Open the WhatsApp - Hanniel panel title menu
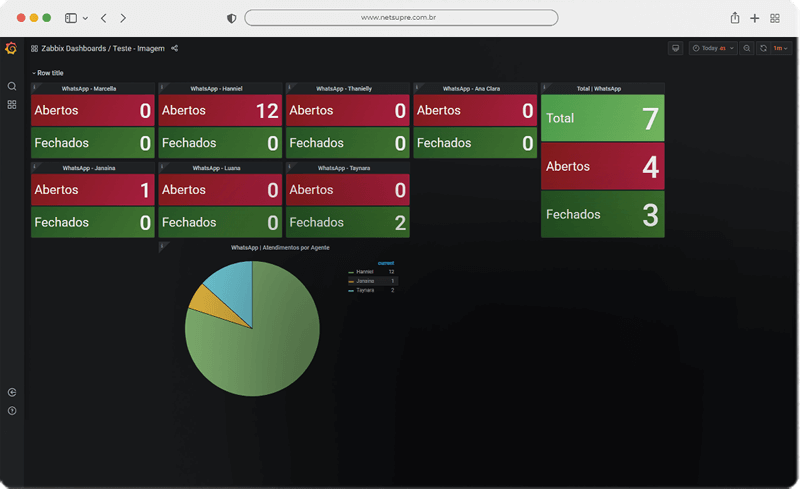Screen dimensions: 800x489 (218, 88)
